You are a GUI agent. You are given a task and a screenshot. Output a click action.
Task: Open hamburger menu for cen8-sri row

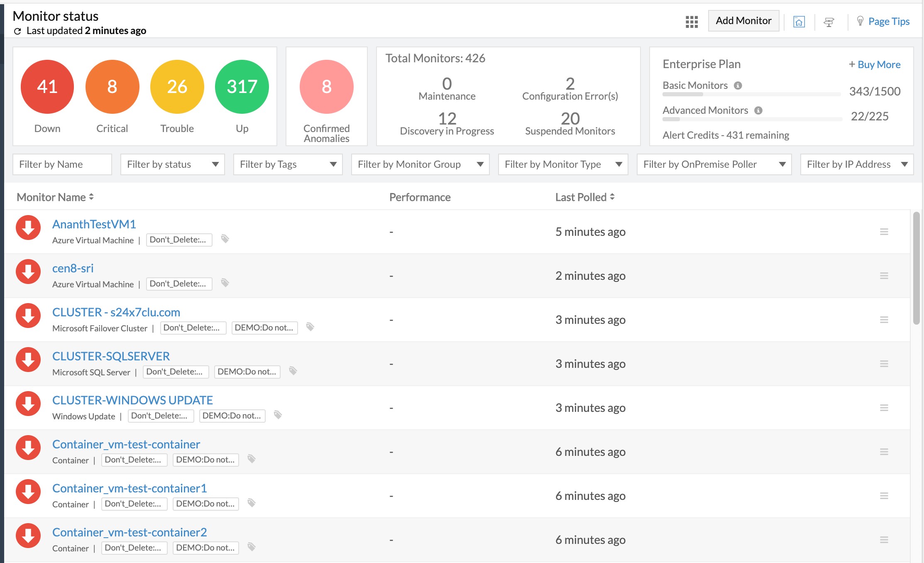(x=884, y=276)
